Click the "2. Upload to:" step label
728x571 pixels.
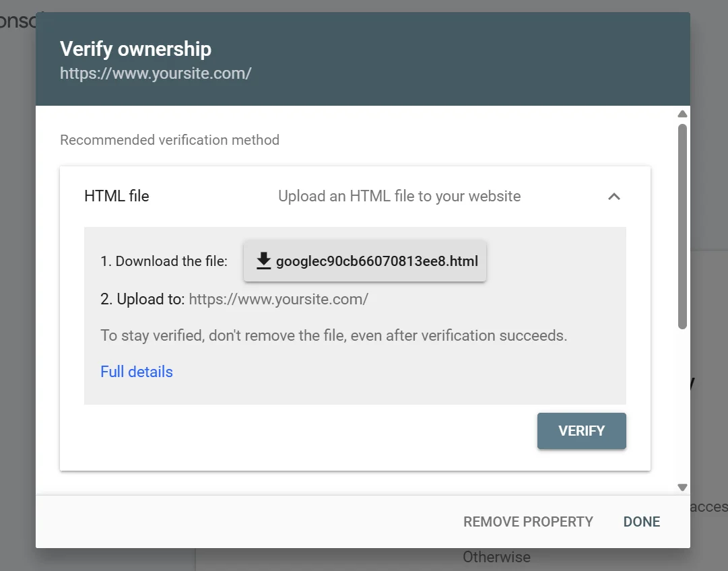(142, 299)
